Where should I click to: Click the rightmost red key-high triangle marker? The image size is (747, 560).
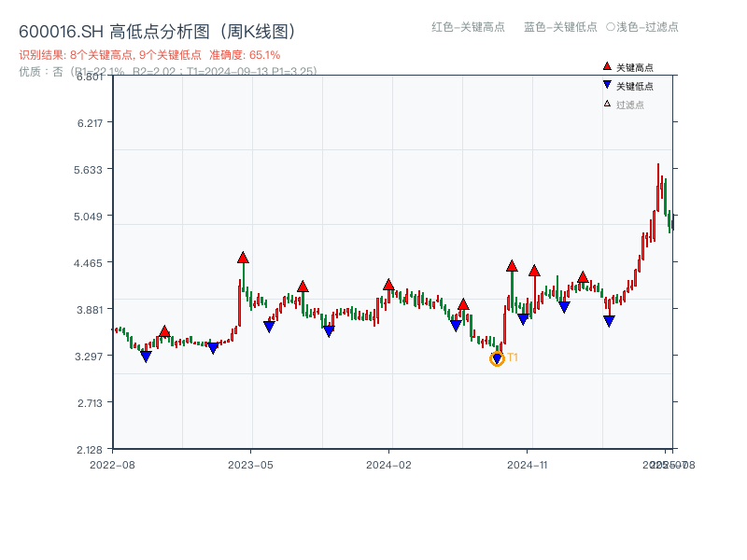[x=583, y=277]
